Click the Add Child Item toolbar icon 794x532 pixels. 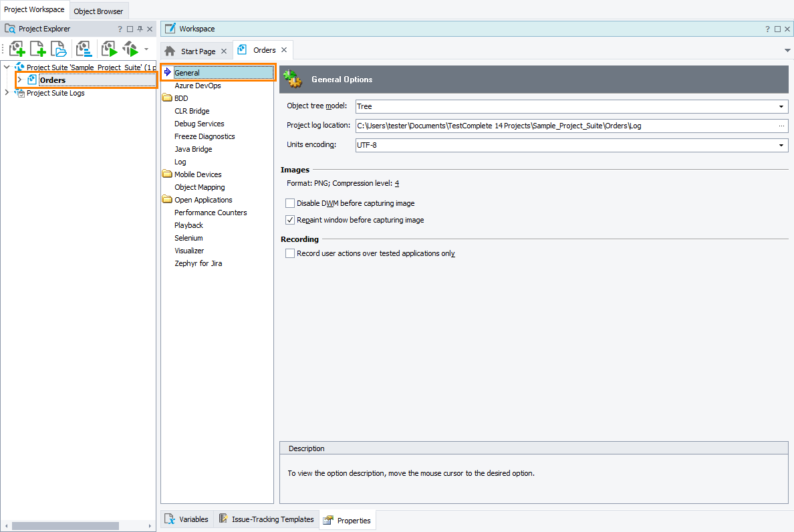(x=18, y=49)
